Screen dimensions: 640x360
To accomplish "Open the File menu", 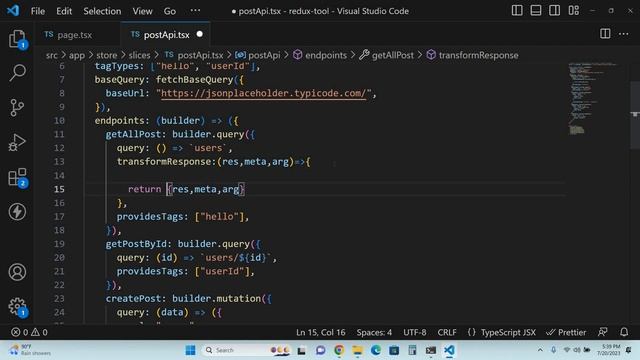I will click(38, 11).
